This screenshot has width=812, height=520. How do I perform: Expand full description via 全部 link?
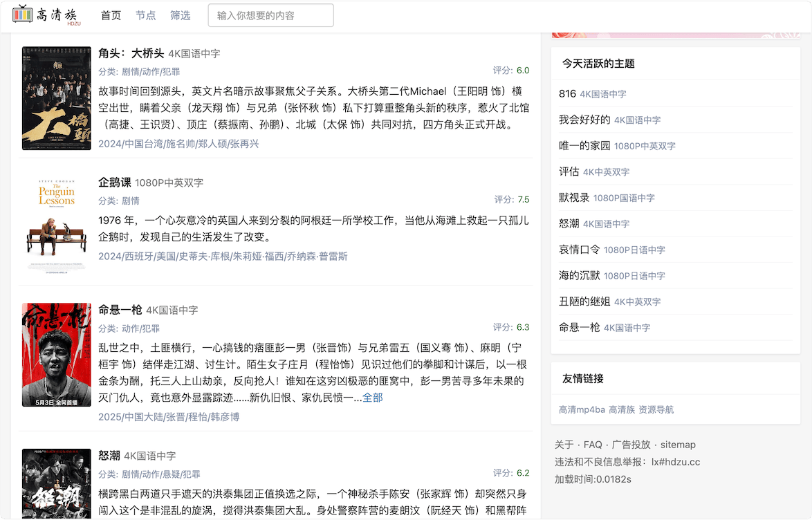[x=372, y=398]
